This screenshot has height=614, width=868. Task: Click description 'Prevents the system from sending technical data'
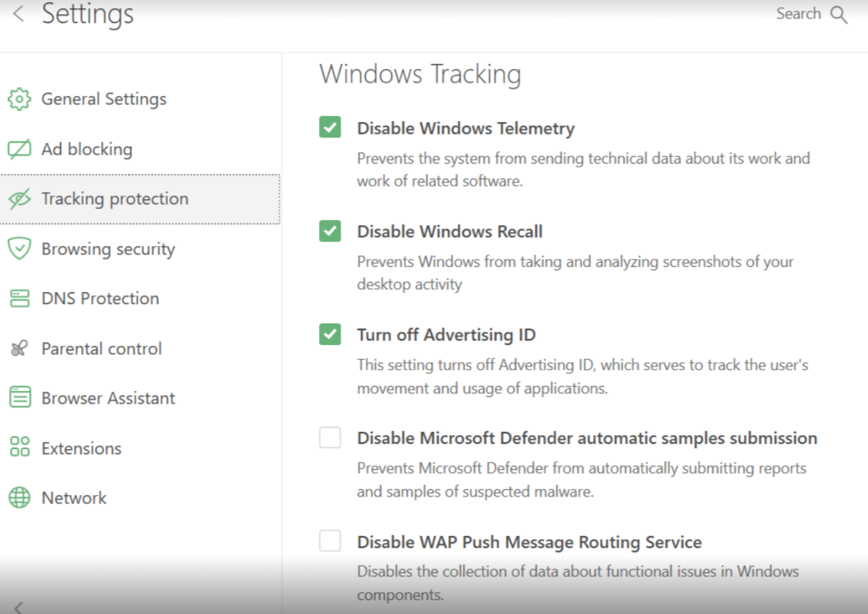(583, 169)
